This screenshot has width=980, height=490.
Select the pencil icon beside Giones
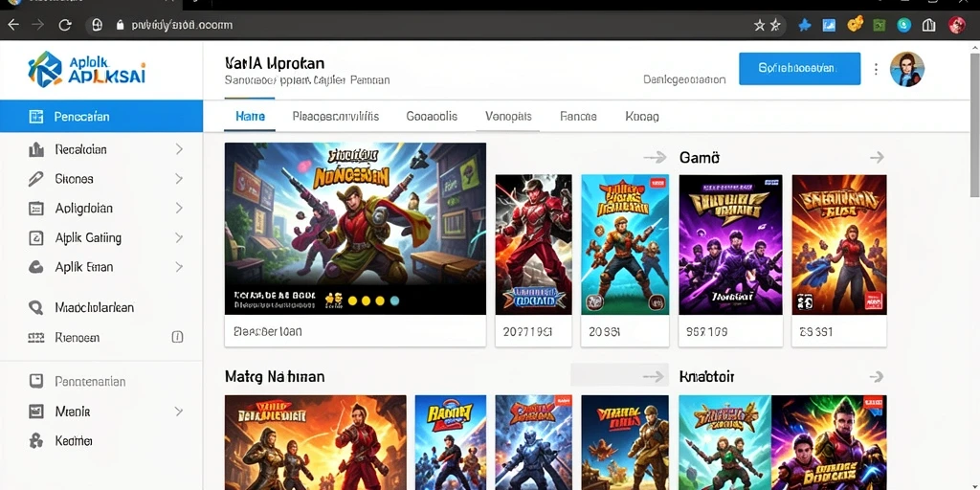click(x=36, y=179)
